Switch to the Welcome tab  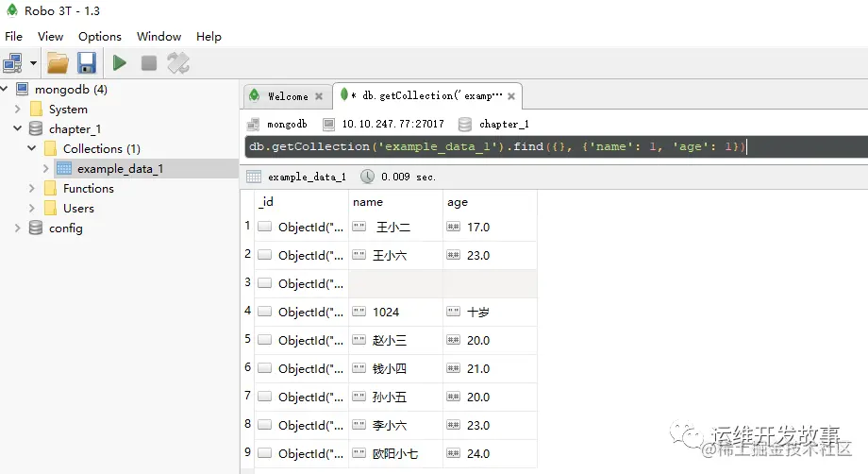pos(288,96)
